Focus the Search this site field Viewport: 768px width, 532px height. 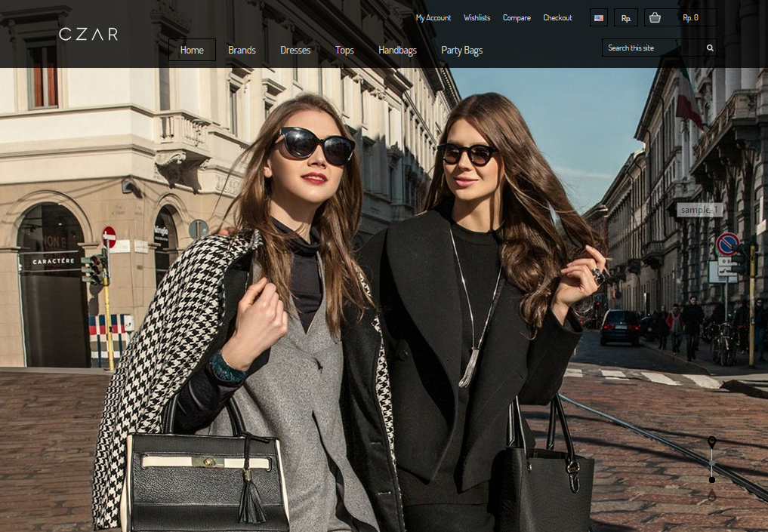[651, 48]
